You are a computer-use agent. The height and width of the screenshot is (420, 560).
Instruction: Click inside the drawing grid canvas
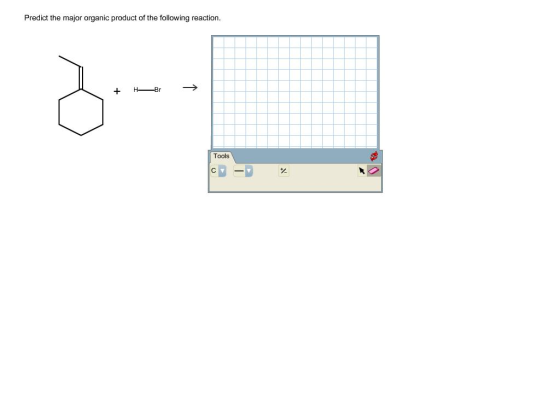pyautogui.click(x=295, y=92)
